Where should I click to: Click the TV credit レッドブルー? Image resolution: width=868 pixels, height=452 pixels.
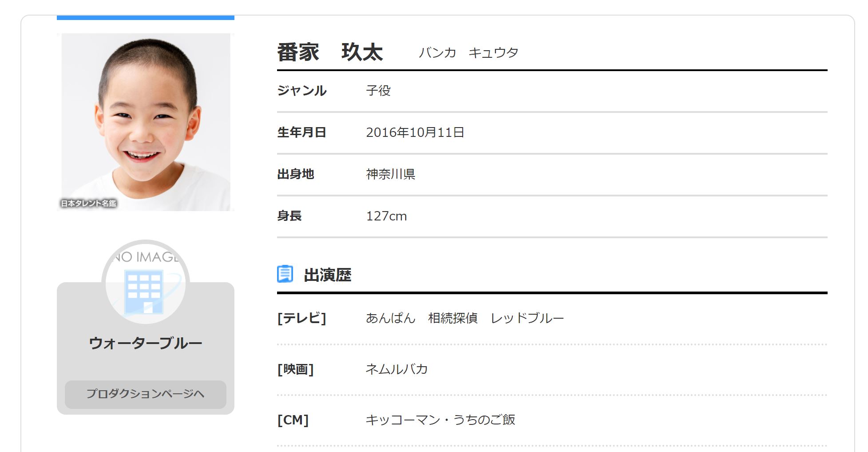[527, 318]
